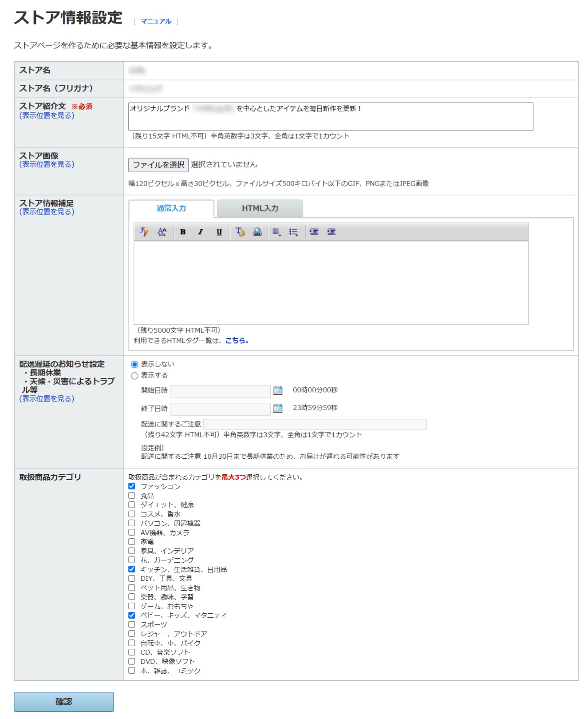Check the 本、雑誌、コミック category

(132, 671)
